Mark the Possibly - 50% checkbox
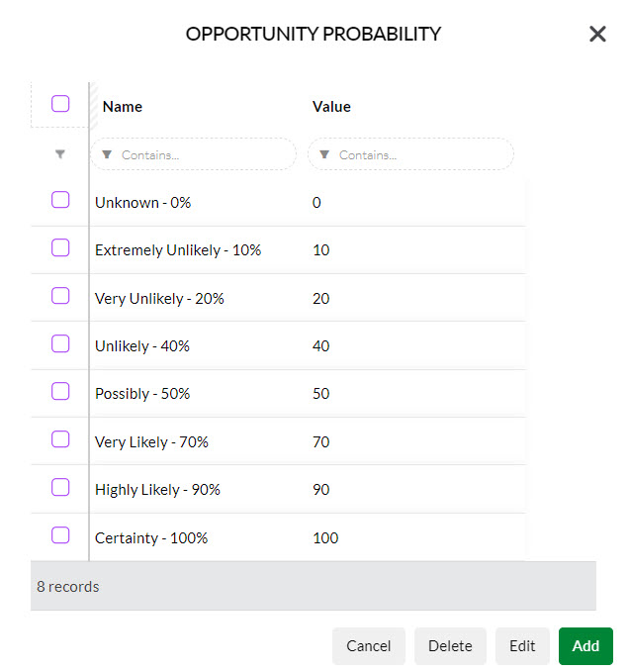Viewport: 630px width, 672px height. [60, 391]
